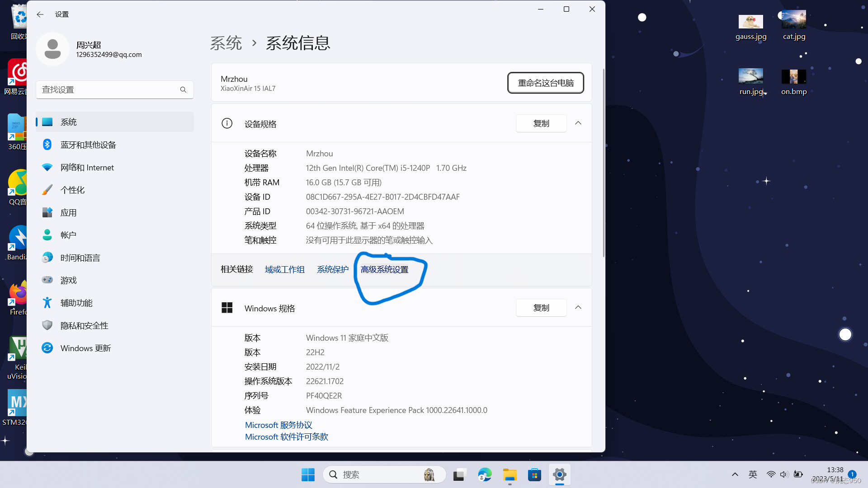Open Network and Internet settings
The height and width of the screenshot is (488, 868).
pos(87,168)
